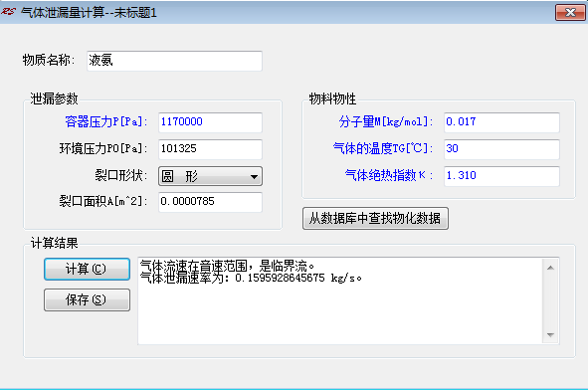This screenshot has height=390, width=588.
Task: Click the app icon in title bar
Action: [x=8, y=12]
